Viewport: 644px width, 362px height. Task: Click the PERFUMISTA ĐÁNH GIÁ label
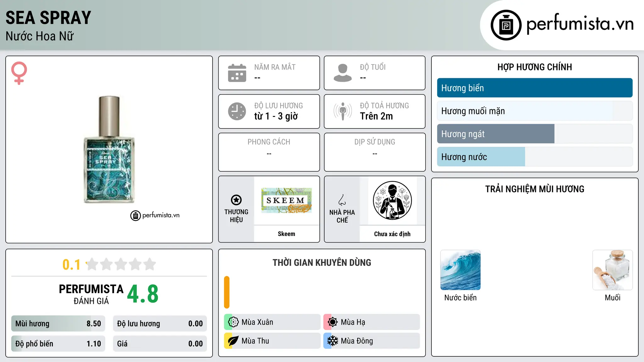tap(91, 294)
